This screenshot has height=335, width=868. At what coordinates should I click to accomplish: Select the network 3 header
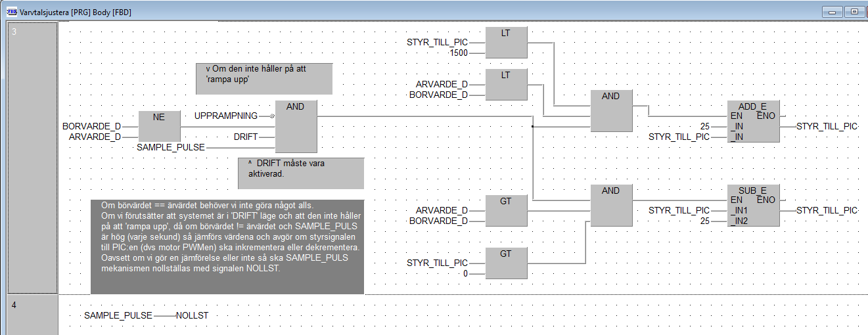pos(32,158)
